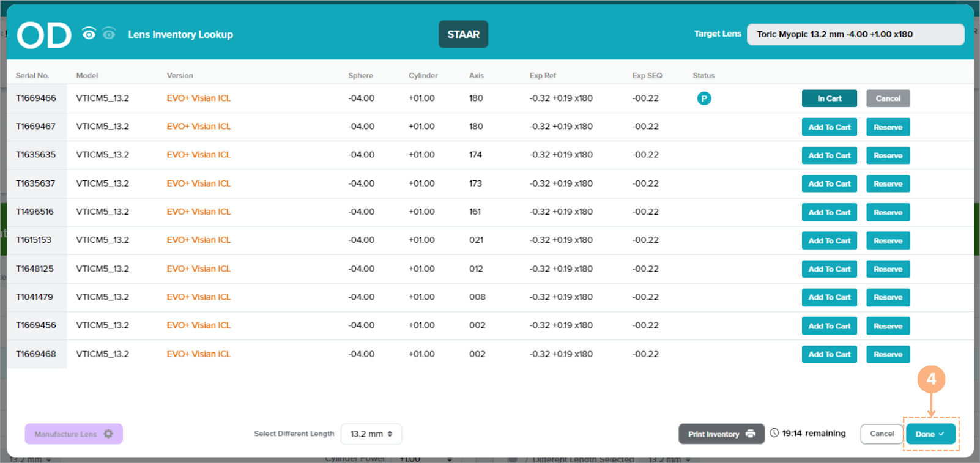Add lens T1669468 to cart
This screenshot has width=980, height=463.
[x=829, y=354]
